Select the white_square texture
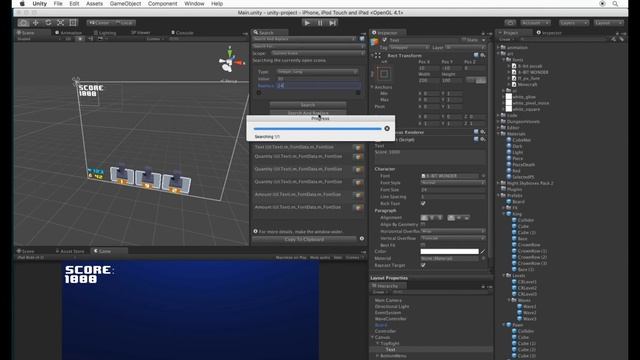The image size is (640, 360). (x=526, y=109)
